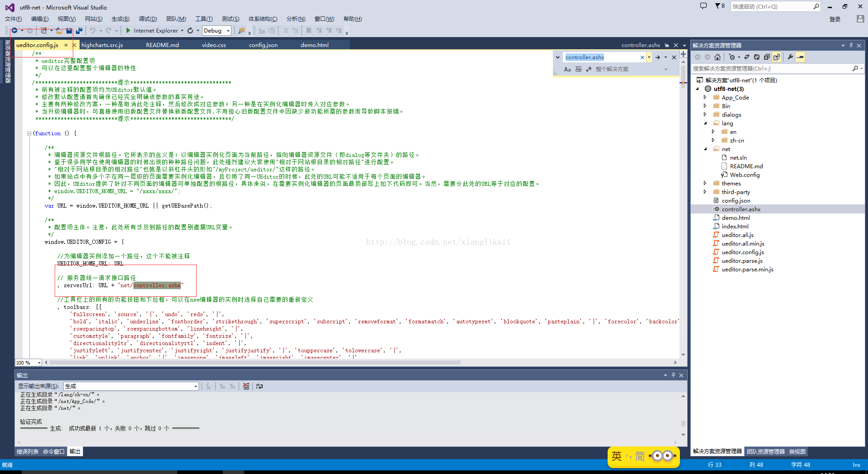Open the 调试(D) menu
This screenshot has height=474, width=868.
(148, 19)
